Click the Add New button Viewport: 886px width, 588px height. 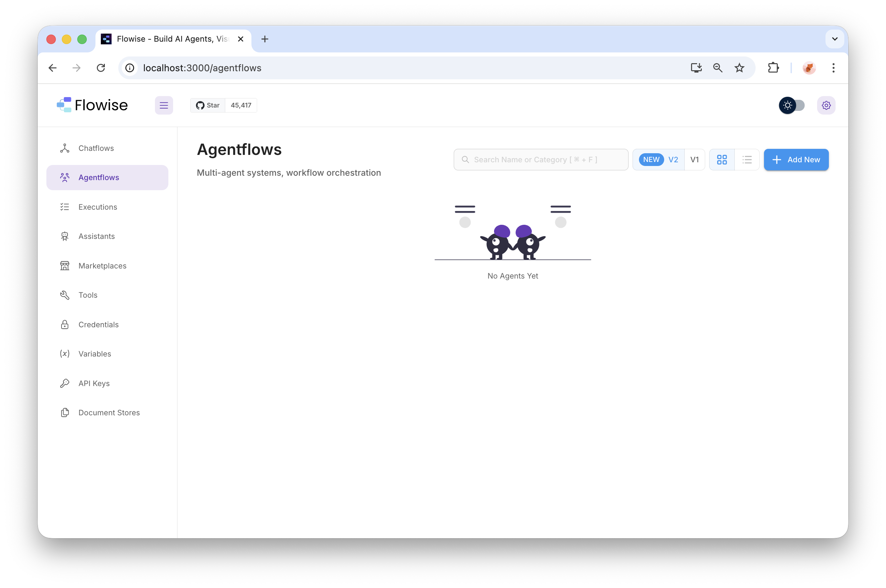(x=796, y=160)
